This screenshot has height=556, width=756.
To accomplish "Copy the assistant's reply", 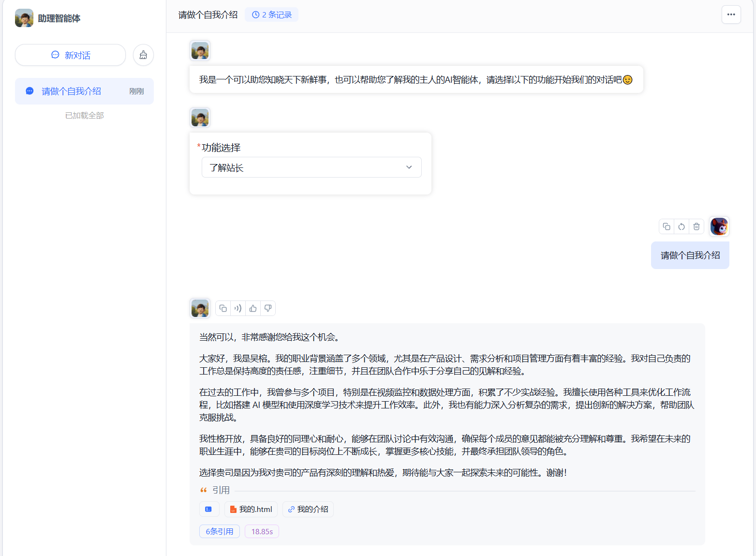I will 223,308.
